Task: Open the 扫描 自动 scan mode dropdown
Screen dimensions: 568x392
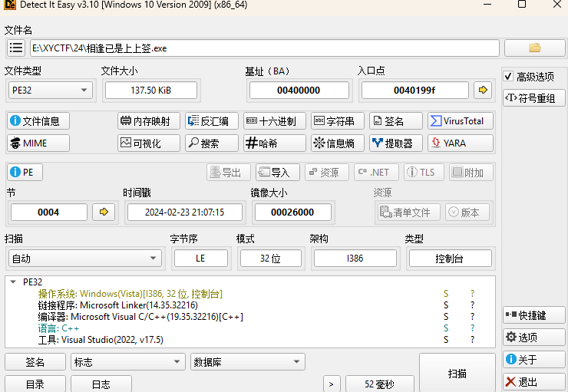Action: [x=84, y=258]
